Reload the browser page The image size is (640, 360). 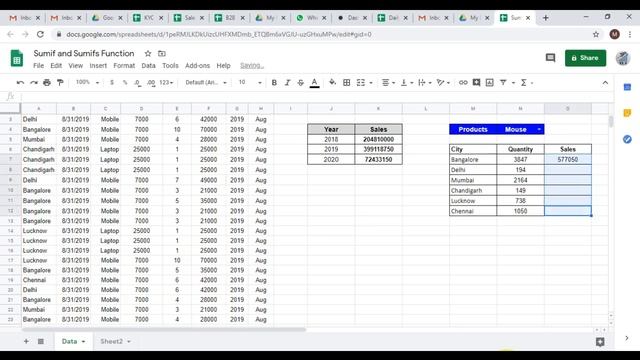point(40,34)
